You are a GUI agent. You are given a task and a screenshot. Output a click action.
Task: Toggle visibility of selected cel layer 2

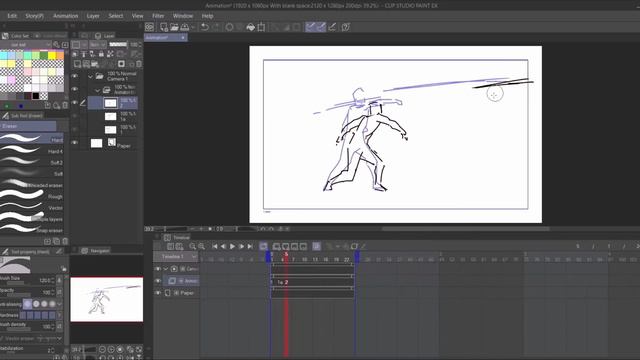pos(75,103)
